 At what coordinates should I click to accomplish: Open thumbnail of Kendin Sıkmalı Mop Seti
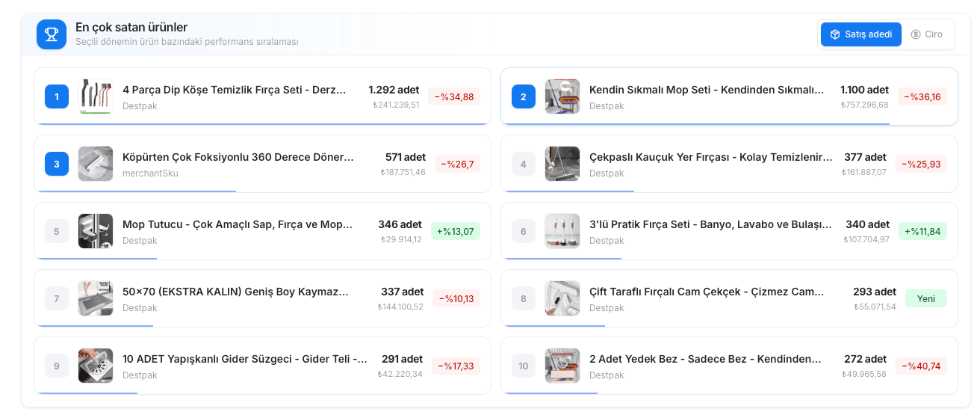coord(562,96)
